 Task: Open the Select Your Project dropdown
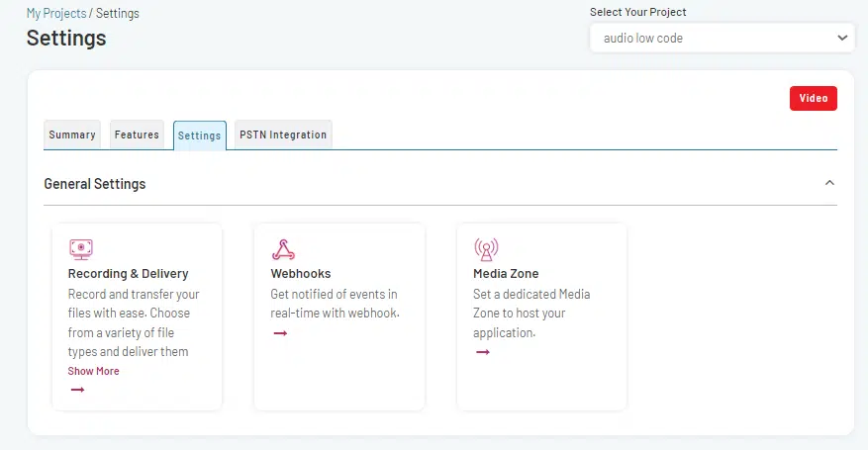pyautogui.click(x=721, y=39)
